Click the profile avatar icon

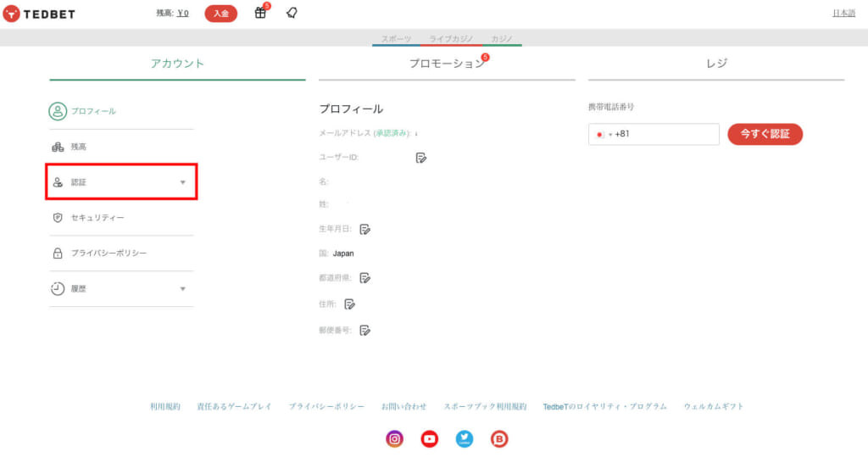58,111
